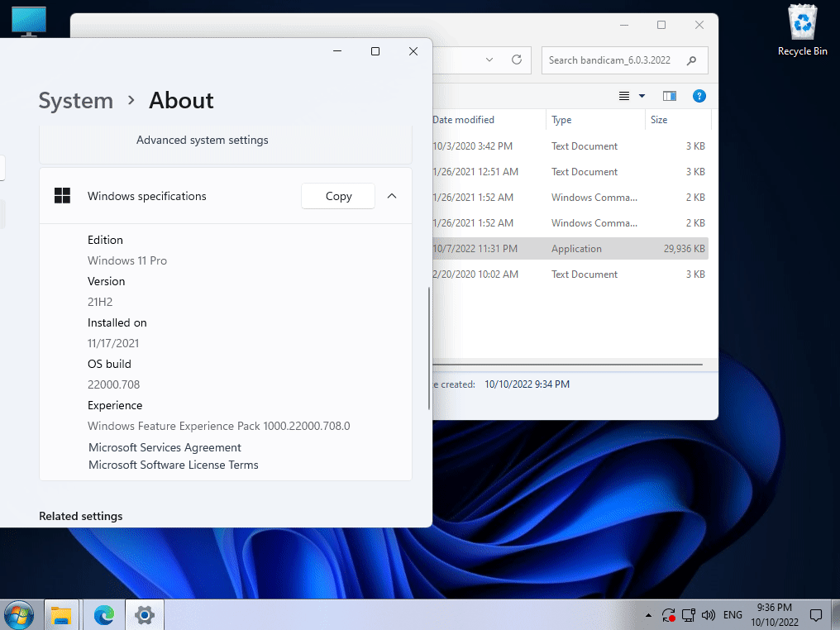The image size is (840, 630).
Task: Select the file modified 2/20/2020 10:02 AM
Action: 570,274
